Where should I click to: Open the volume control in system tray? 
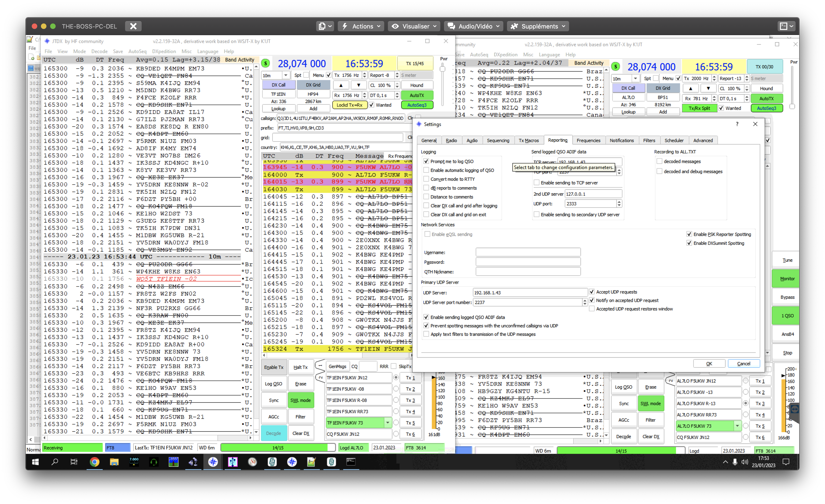tap(744, 462)
